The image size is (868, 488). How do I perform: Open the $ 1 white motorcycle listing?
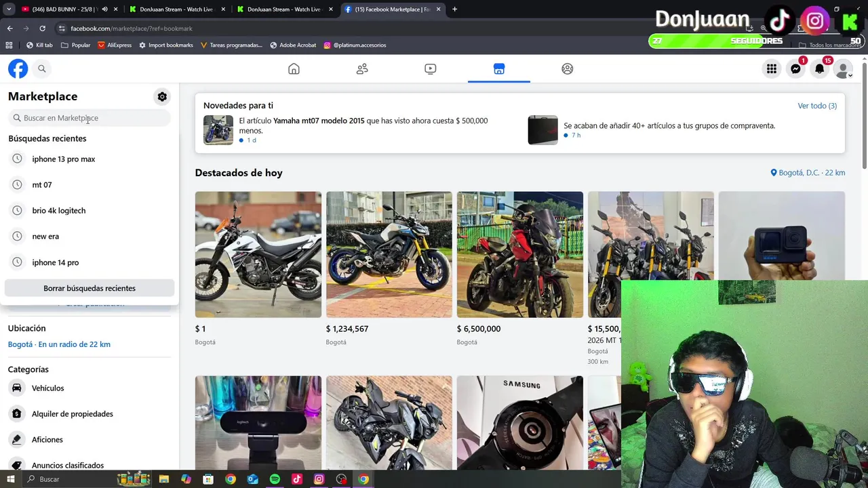pyautogui.click(x=258, y=255)
